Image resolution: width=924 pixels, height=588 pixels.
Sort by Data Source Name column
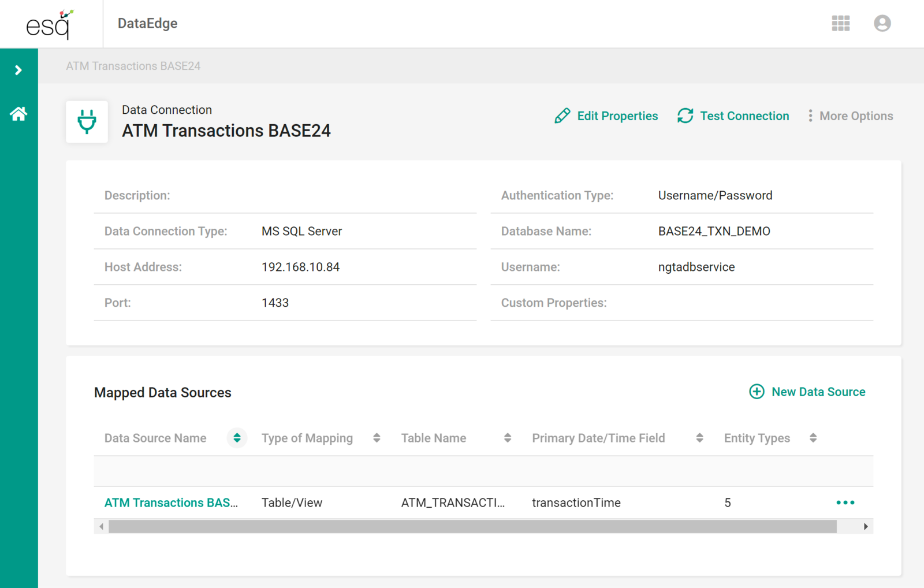237,438
